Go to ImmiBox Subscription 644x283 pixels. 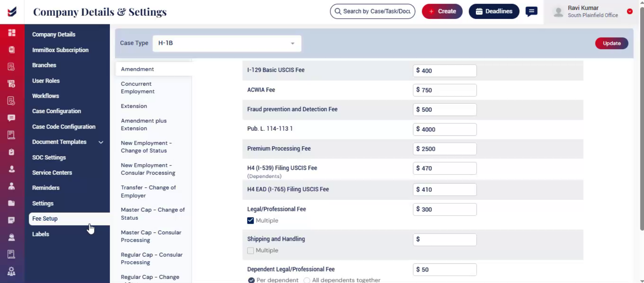pos(60,50)
